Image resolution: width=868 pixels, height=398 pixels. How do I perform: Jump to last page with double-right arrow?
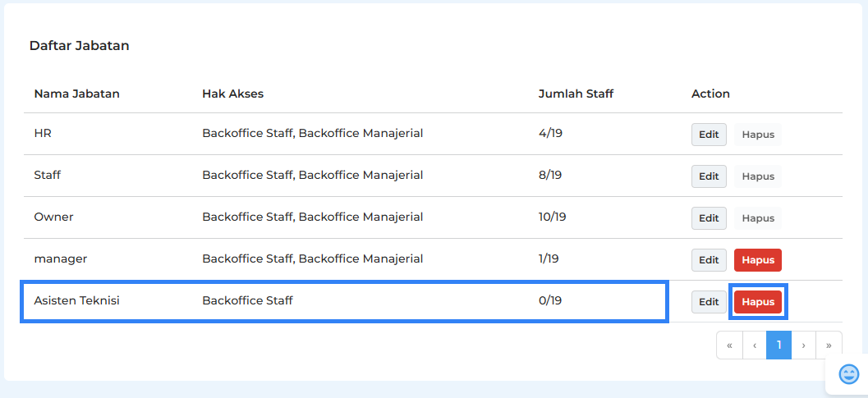[829, 345]
